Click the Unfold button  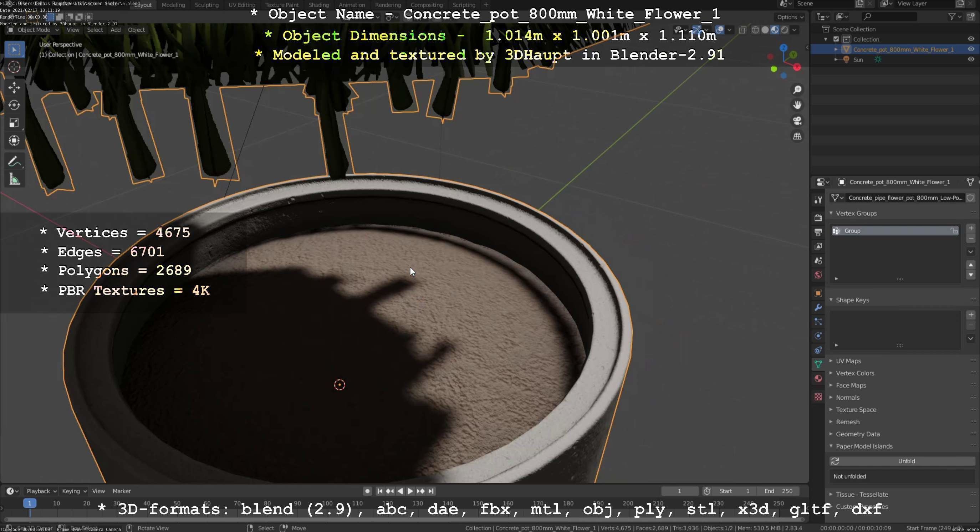906,461
